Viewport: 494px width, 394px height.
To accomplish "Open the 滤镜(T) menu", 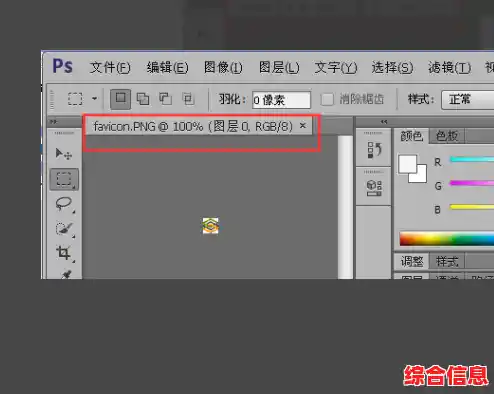I will [449, 68].
